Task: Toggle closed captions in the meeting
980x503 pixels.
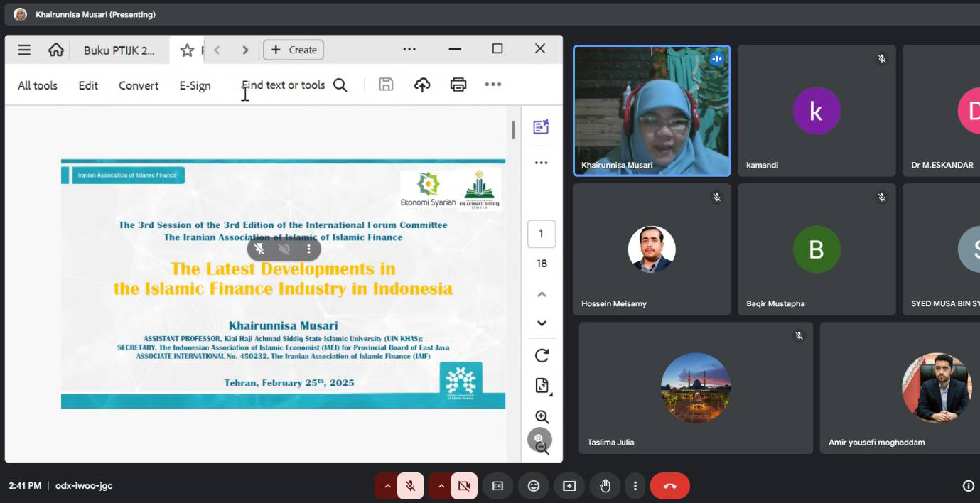Action: tap(497, 486)
